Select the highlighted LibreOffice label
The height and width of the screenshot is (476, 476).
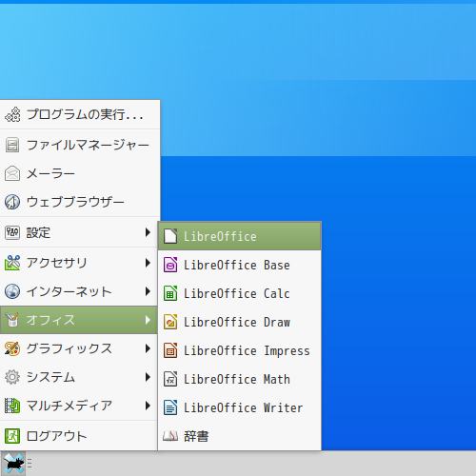220,237
